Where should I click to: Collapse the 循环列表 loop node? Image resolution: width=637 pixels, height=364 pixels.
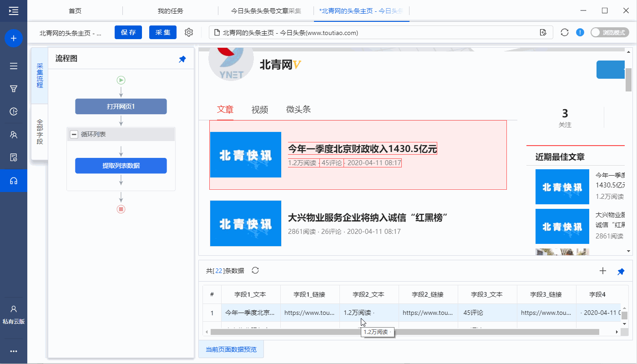(74, 135)
